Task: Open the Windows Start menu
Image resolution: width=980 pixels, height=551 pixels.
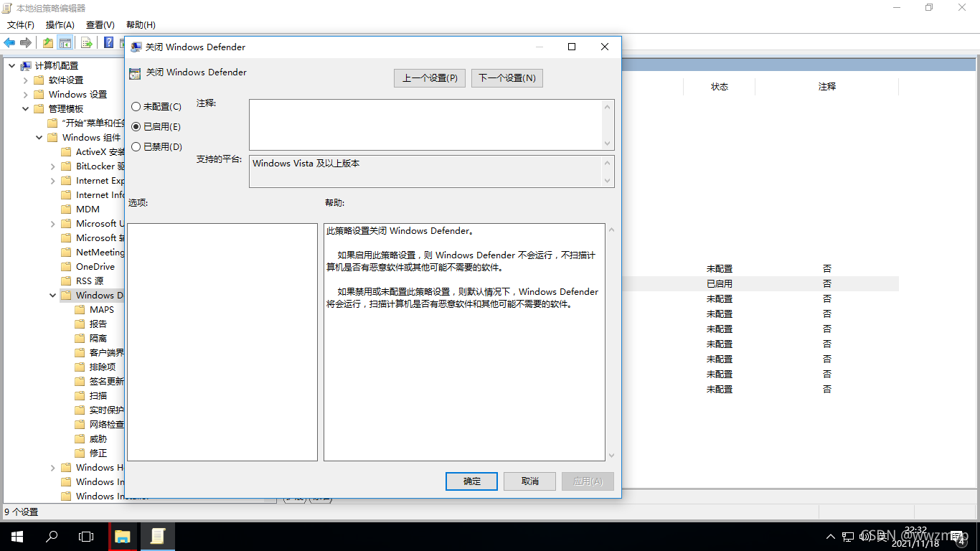Action: 17,537
